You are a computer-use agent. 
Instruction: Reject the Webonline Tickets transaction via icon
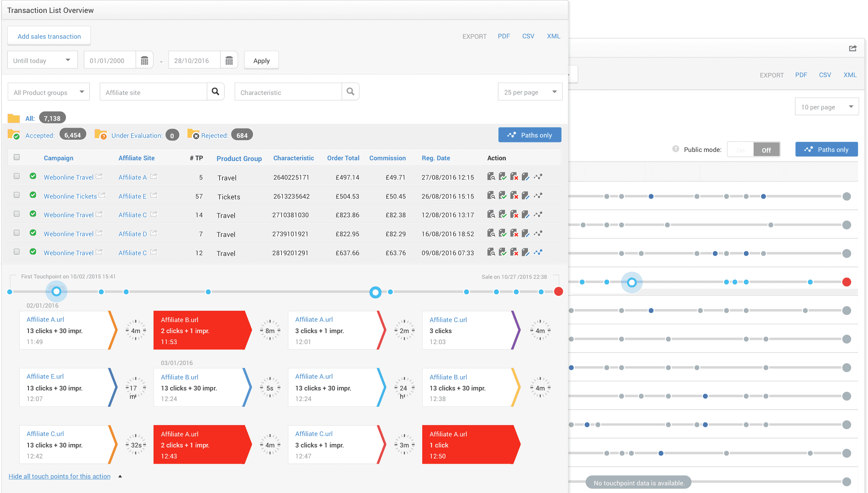[514, 196]
